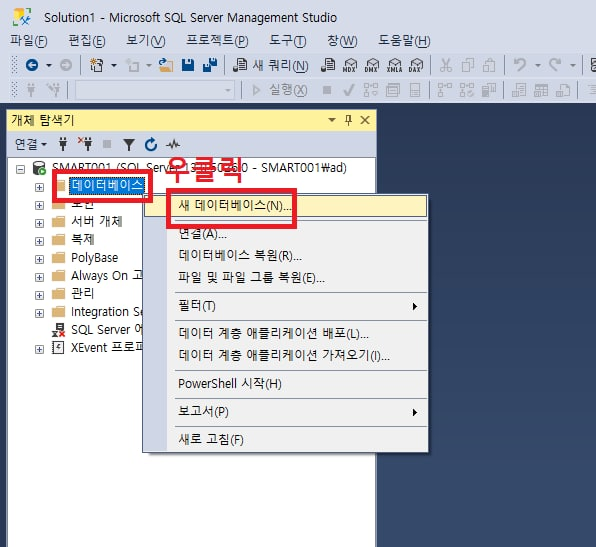Open the Undo history dropdown arrow
Screen dimensions: 596x547
point(537,65)
